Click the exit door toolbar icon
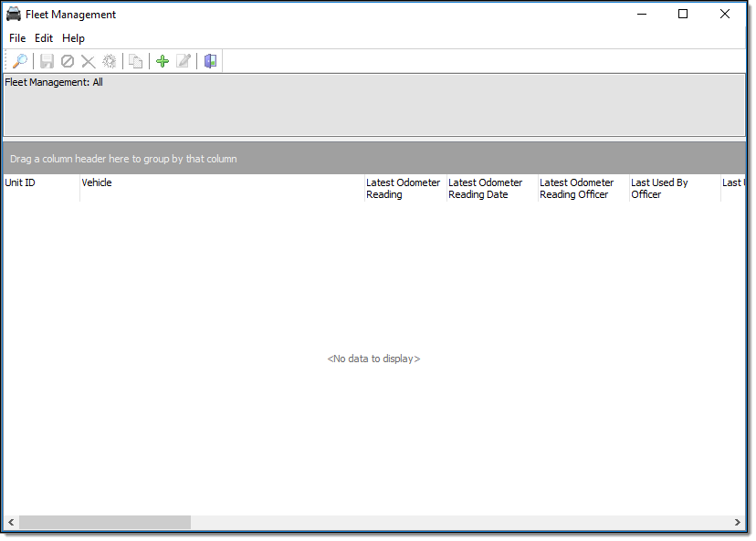The width and height of the screenshot is (756, 541). point(210,61)
